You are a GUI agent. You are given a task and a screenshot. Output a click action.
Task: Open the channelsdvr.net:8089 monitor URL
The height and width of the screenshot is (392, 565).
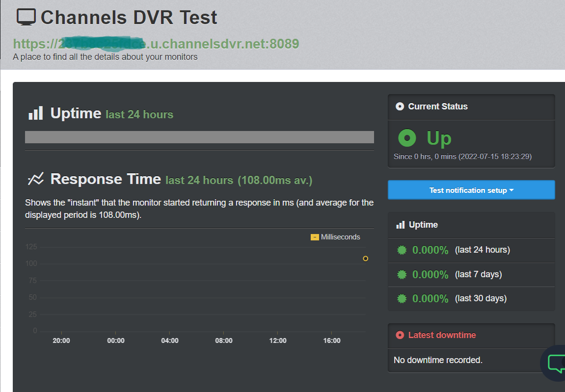(156, 44)
